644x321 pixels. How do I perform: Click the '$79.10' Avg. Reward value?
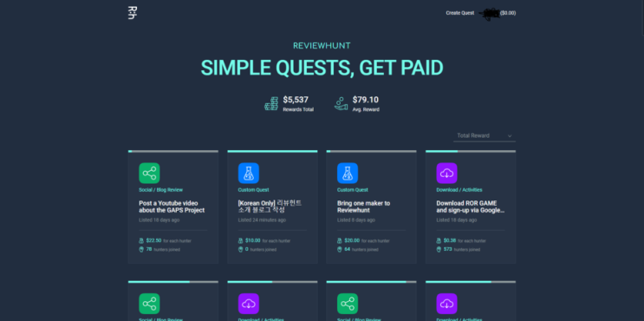[x=366, y=100]
